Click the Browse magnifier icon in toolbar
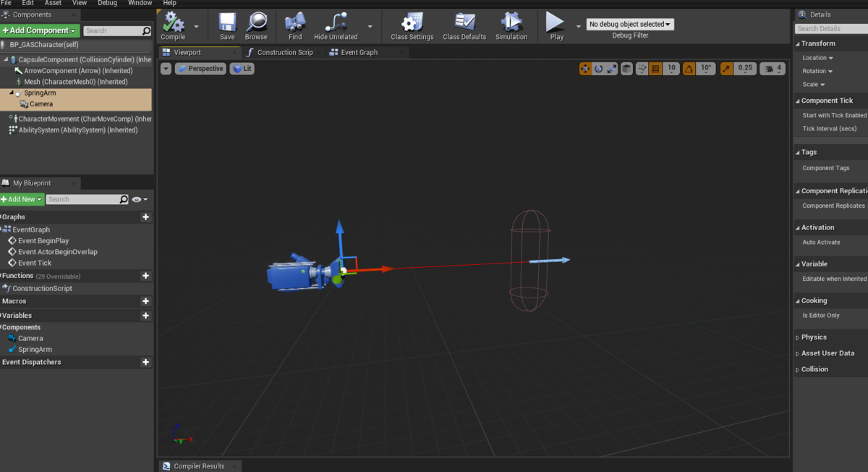The width and height of the screenshot is (868, 472). (256, 22)
